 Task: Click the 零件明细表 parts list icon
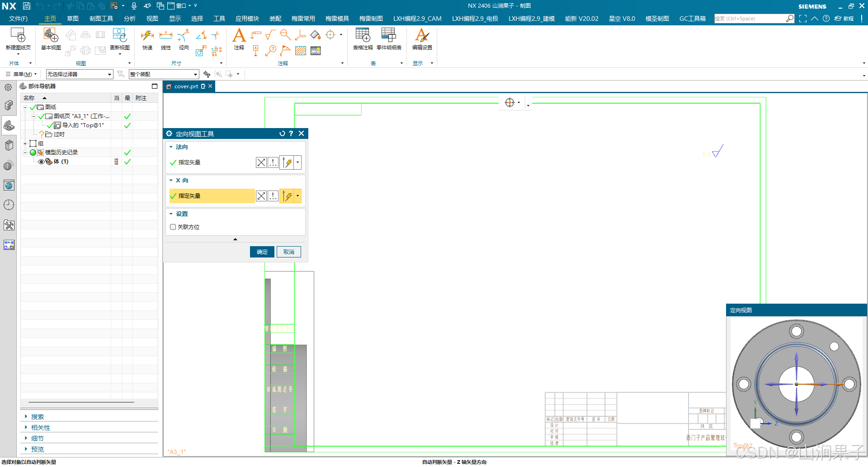pos(389,35)
